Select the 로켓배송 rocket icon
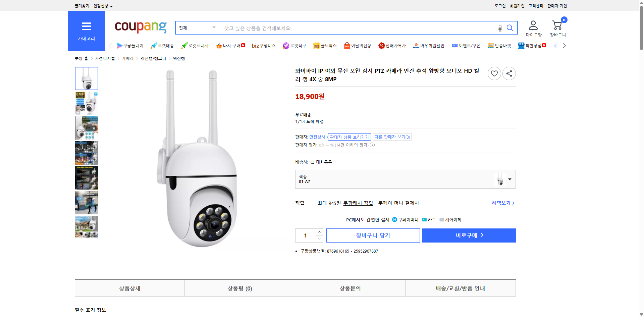 point(154,46)
